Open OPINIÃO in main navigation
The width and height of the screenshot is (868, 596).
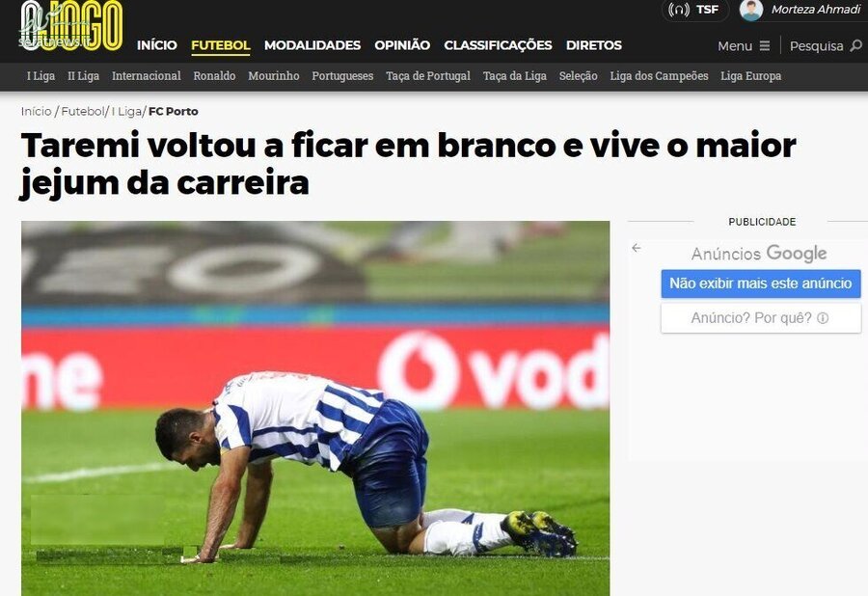402,45
